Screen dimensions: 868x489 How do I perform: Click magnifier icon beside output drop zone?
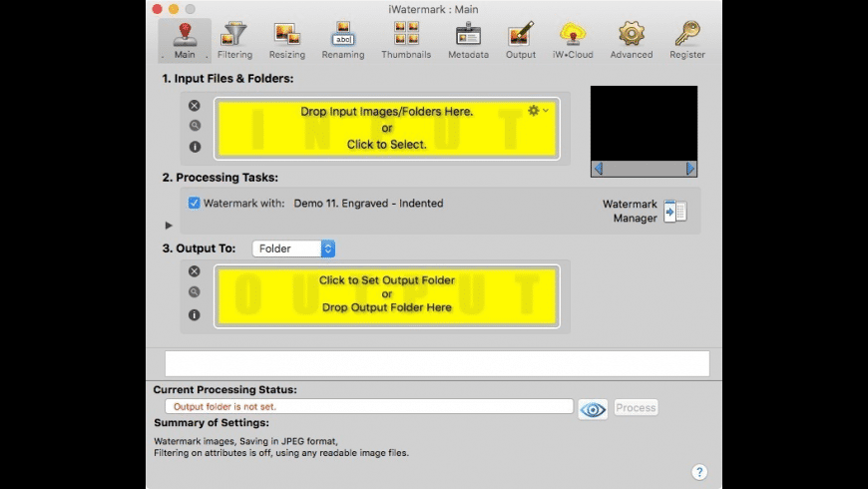tap(194, 291)
